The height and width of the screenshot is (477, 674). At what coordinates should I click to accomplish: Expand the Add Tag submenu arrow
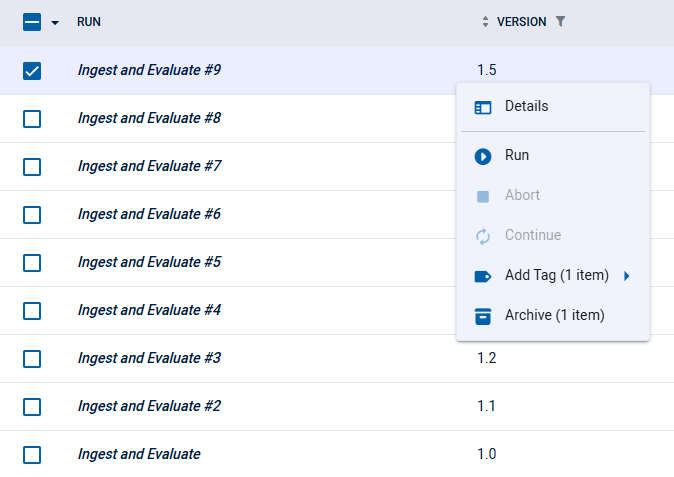[x=626, y=276]
